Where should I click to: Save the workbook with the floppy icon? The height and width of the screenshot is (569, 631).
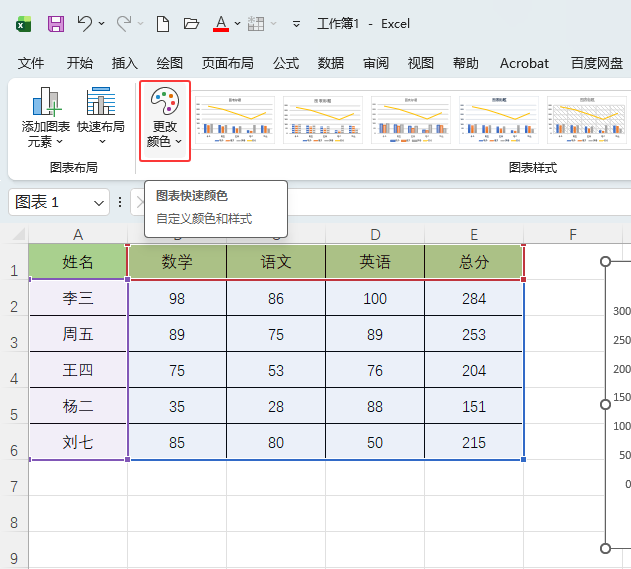click(x=56, y=24)
